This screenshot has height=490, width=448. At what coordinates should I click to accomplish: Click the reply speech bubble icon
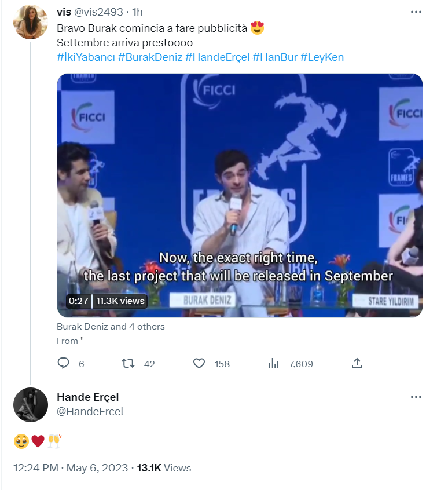pyautogui.click(x=64, y=363)
